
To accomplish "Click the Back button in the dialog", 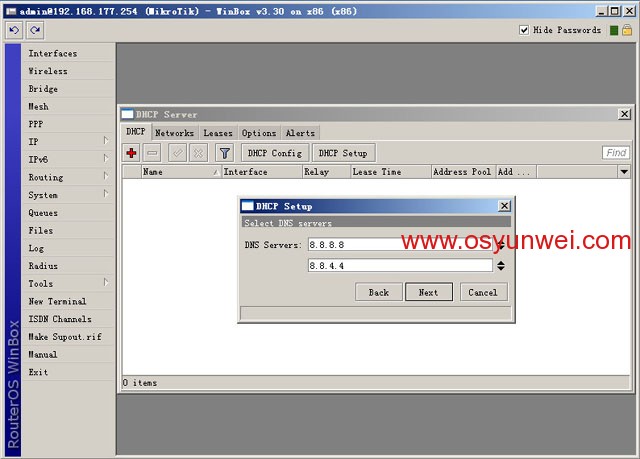I will (379, 292).
